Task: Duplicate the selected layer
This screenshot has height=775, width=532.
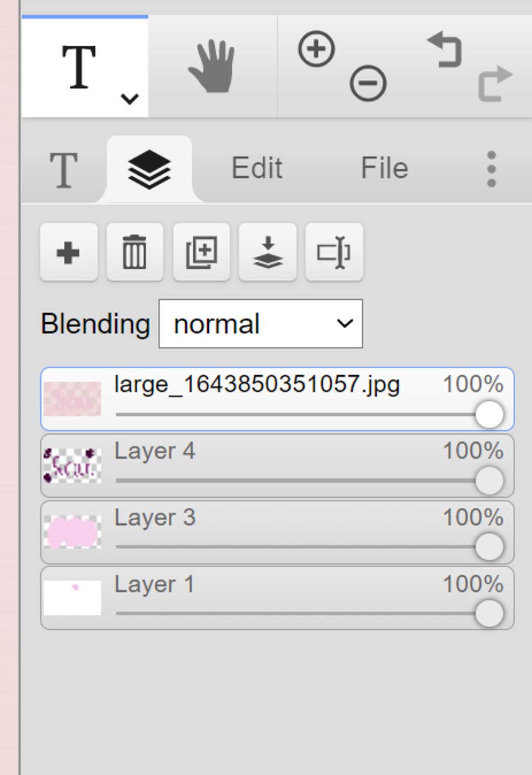Action: [202, 253]
